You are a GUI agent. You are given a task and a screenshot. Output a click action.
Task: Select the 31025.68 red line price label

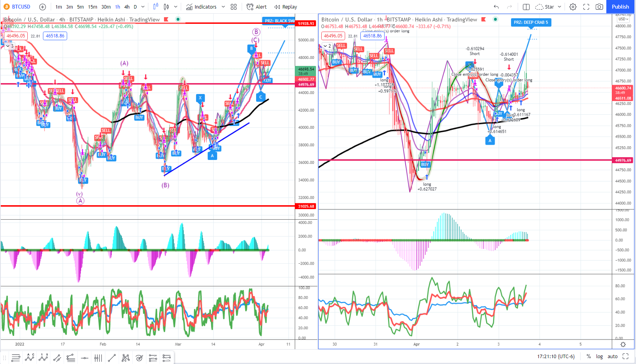[x=306, y=206]
